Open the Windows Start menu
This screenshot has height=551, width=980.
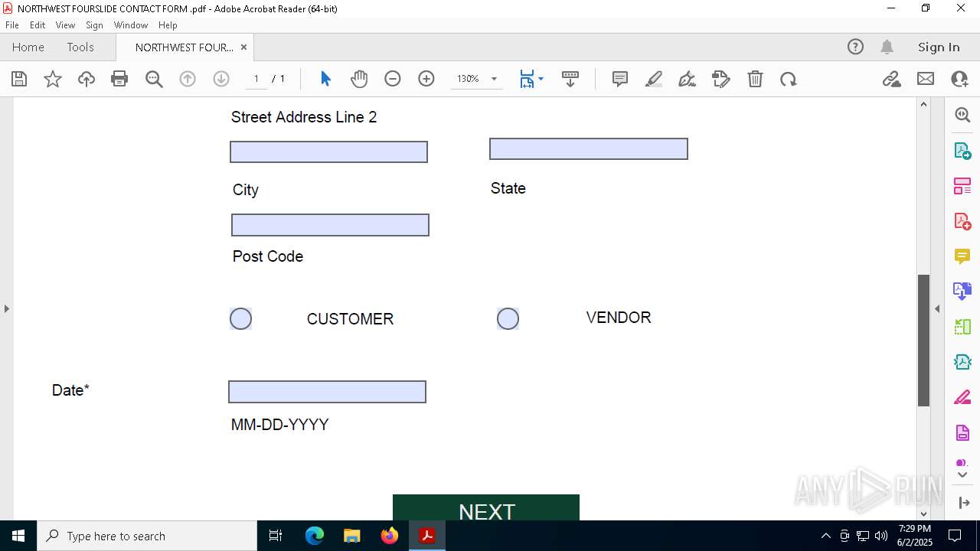(x=18, y=536)
